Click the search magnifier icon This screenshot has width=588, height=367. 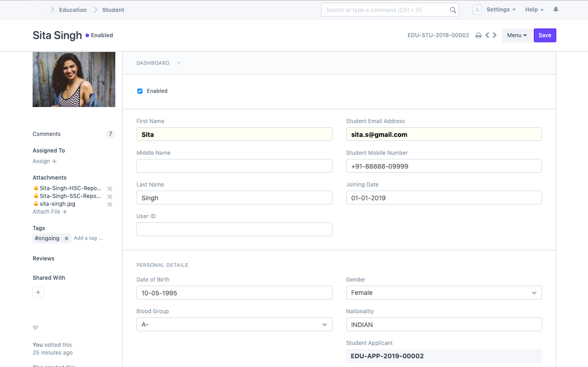[453, 10]
